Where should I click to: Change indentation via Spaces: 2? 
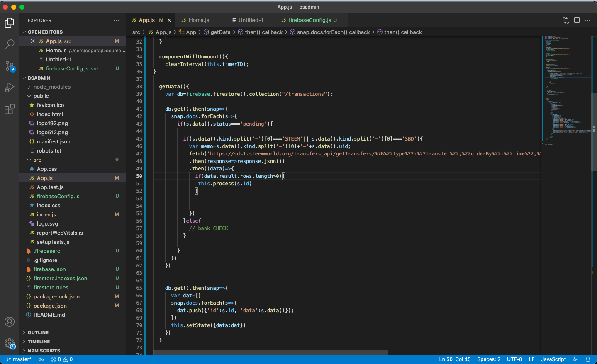tap(489, 359)
